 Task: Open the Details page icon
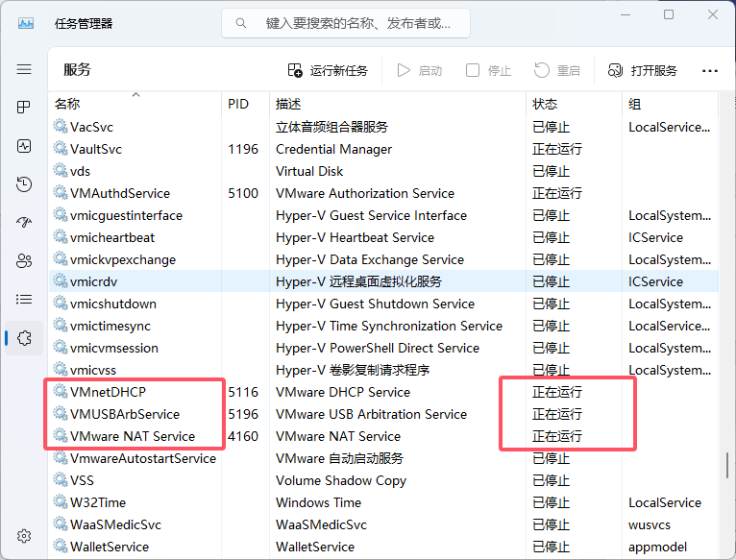24,299
